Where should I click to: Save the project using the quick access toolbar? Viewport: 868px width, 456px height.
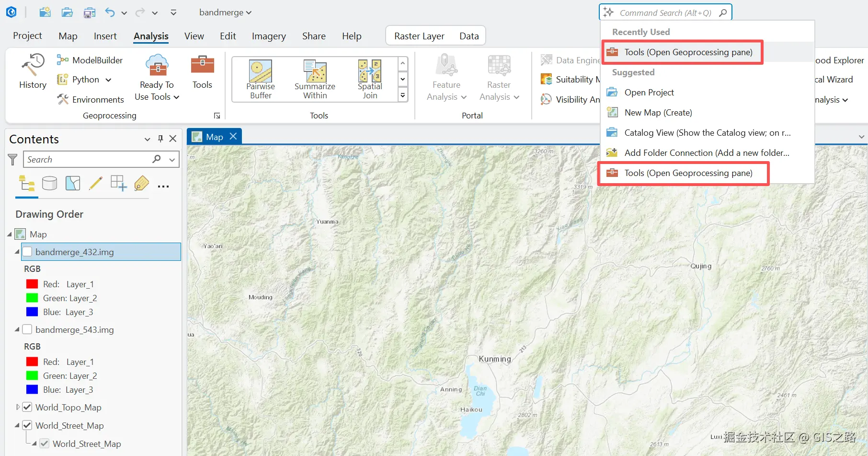90,12
